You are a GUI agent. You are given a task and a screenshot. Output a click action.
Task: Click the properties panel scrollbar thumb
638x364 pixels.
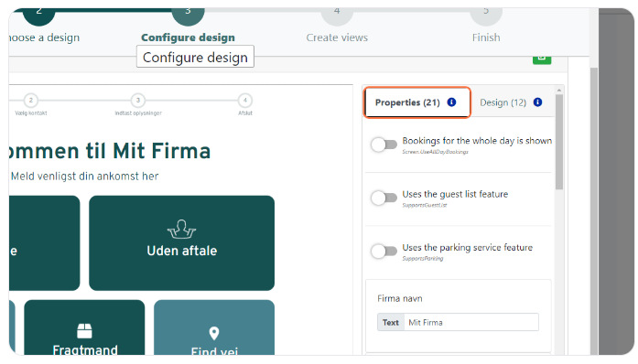click(x=559, y=142)
